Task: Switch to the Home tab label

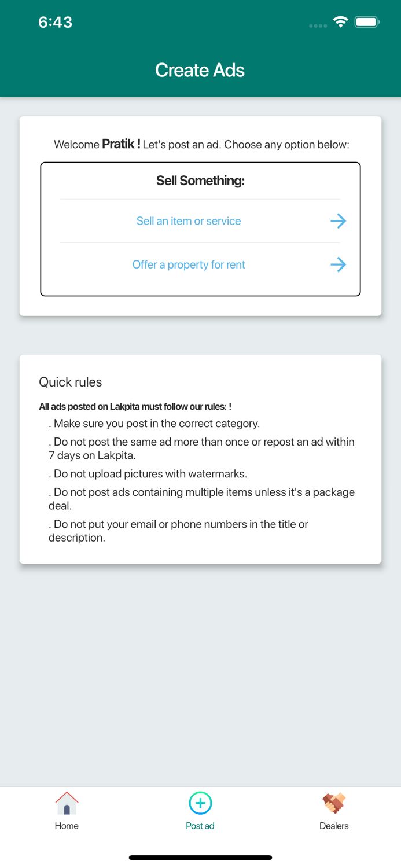Action: (x=67, y=826)
